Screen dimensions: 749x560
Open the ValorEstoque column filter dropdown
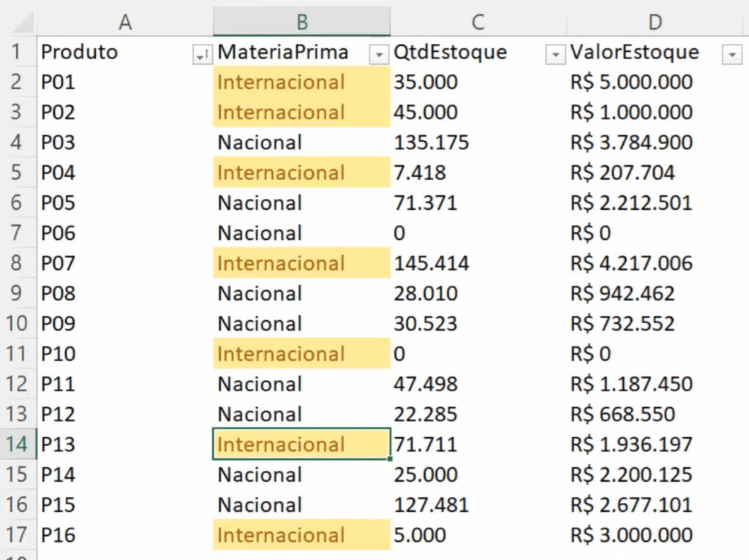point(731,55)
